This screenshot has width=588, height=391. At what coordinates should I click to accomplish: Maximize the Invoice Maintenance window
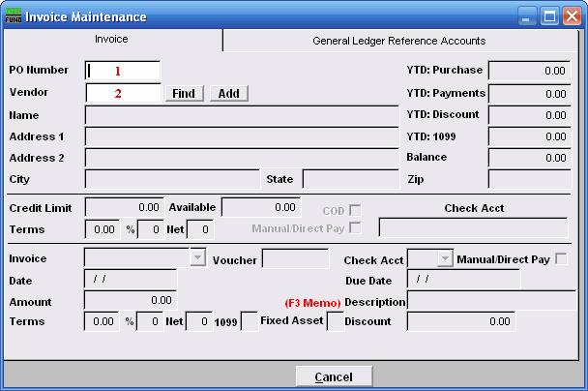(x=549, y=16)
